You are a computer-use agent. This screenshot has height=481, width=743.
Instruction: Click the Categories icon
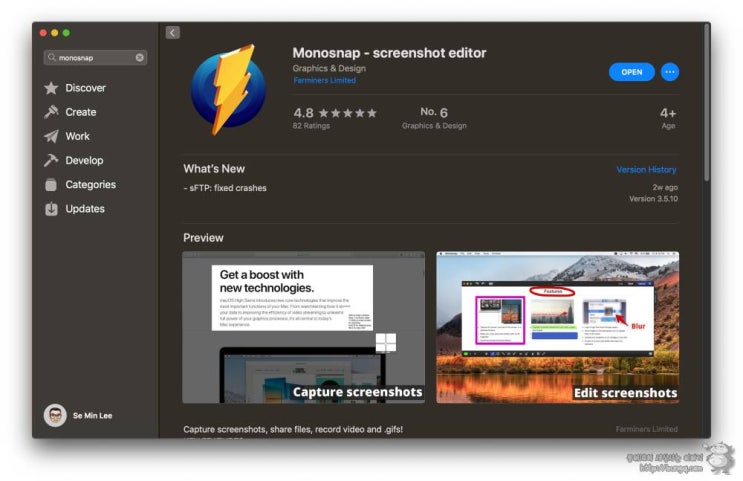51,184
